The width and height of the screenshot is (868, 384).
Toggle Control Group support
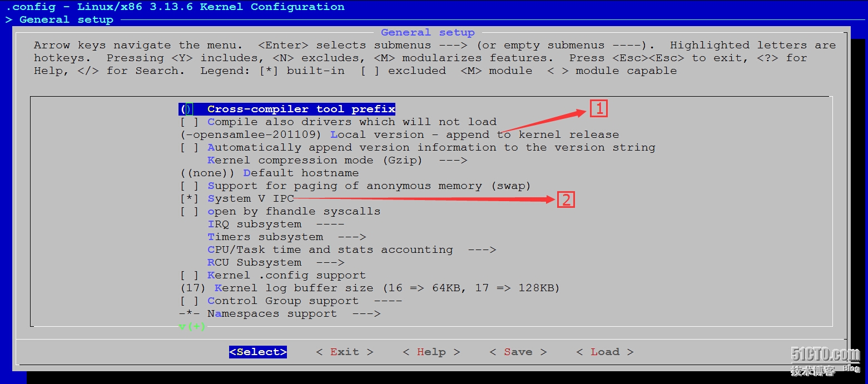click(290, 301)
